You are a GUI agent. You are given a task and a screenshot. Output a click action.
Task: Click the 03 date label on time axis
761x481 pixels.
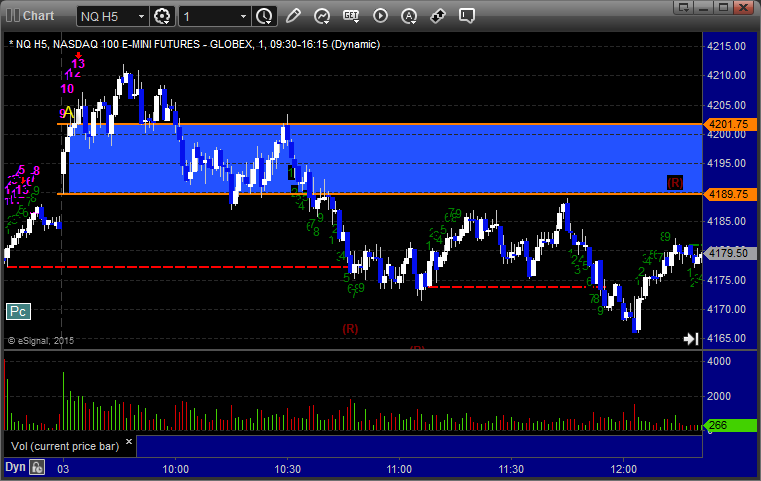pyautogui.click(x=63, y=469)
